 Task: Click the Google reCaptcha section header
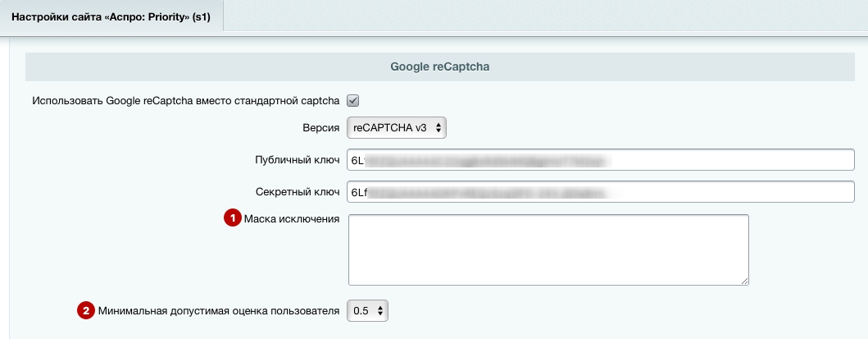point(440,67)
